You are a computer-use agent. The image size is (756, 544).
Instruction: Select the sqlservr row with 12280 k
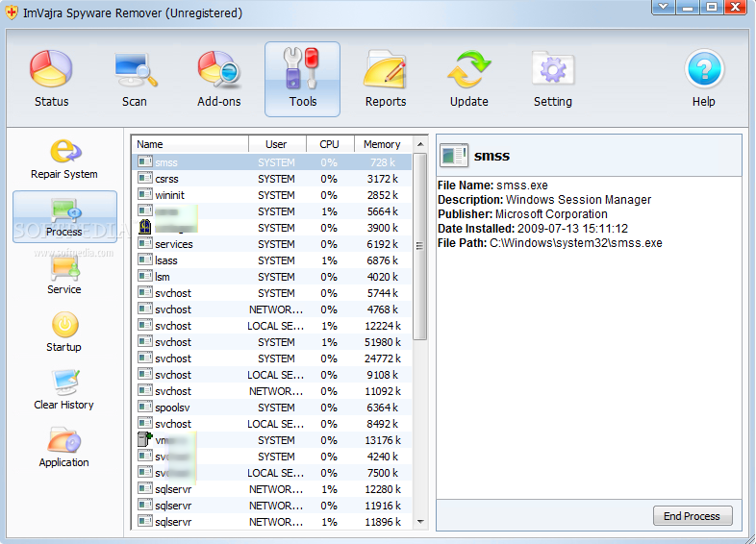[x=272, y=489]
